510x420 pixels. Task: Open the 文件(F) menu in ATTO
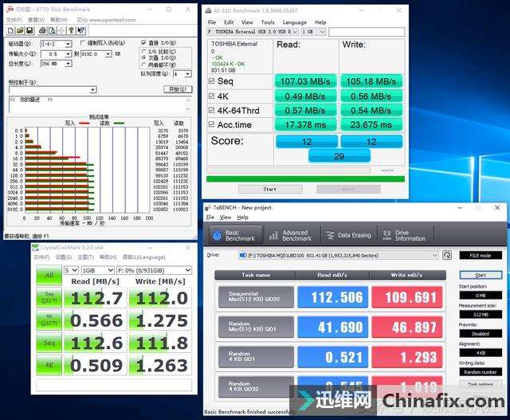click(14, 20)
